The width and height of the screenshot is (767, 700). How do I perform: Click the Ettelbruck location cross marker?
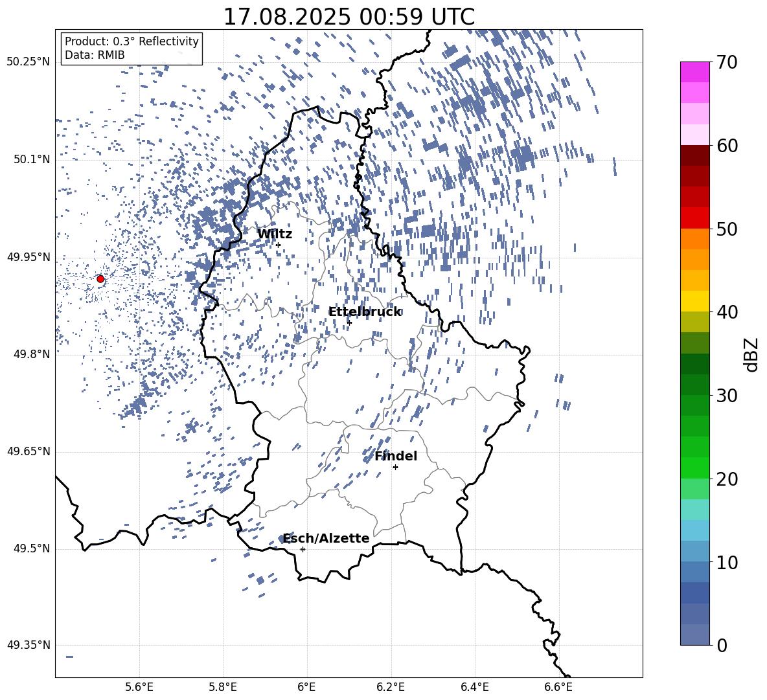coord(349,322)
